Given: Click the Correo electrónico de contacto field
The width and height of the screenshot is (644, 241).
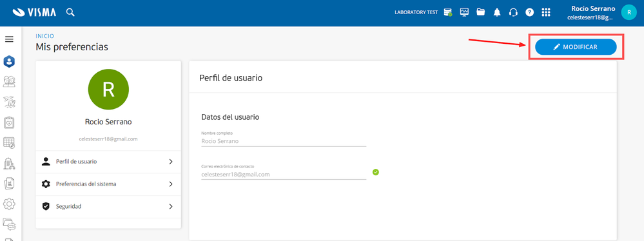Looking at the screenshot, I should tap(284, 174).
